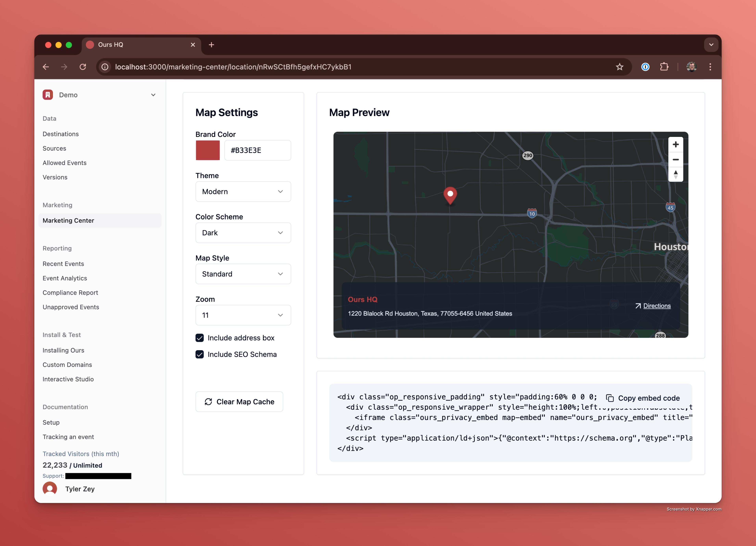756x546 pixels.
Task: Open the Zoom level dropdown
Action: point(243,315)
